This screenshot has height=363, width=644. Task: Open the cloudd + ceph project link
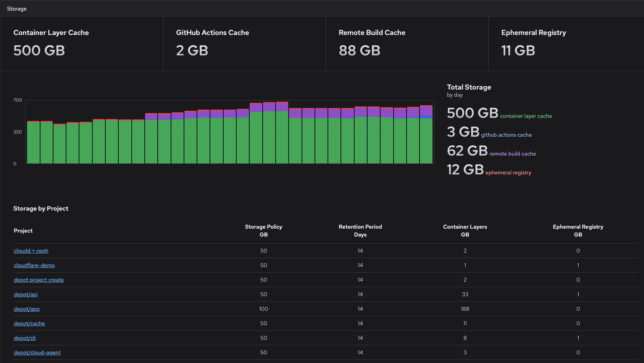[31, 251]
